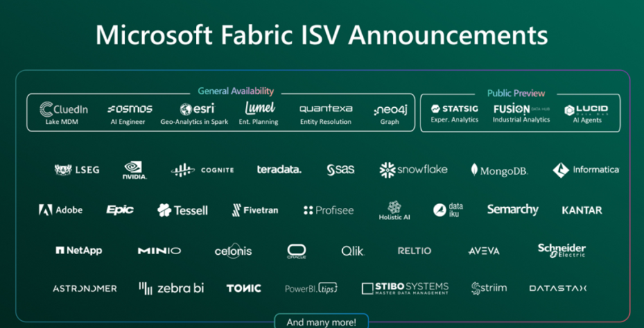
Task: Select the Osmos AI Engineer logo
Action: pyautogui.click(x=130, y=109)
